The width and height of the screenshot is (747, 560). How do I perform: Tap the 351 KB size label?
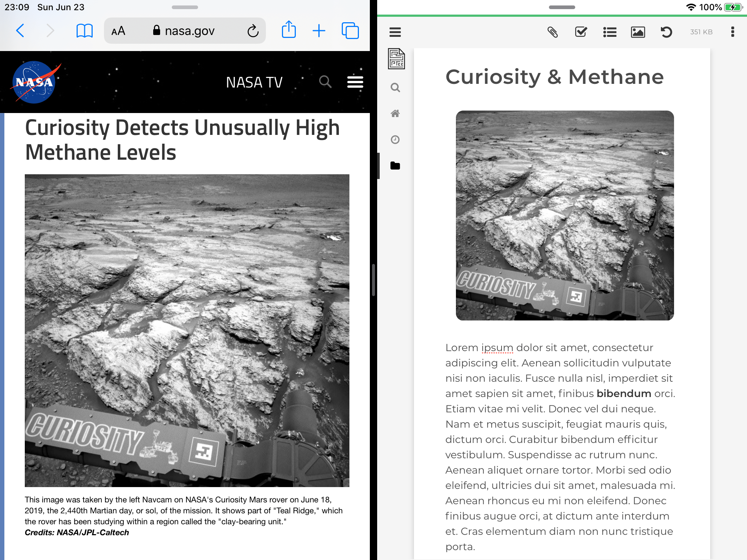pyautogui.click(x=701, y=32)
